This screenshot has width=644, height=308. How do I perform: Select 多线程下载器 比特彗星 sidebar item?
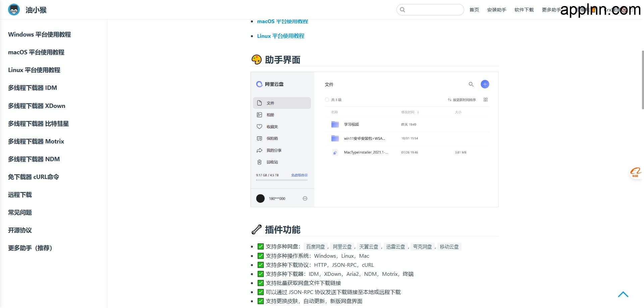(x=39, y=124)
